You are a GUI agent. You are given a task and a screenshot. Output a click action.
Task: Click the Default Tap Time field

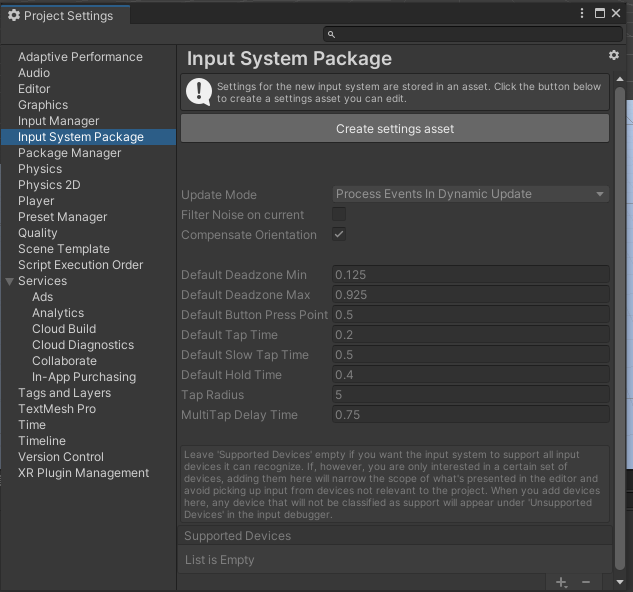coord(471,334)
